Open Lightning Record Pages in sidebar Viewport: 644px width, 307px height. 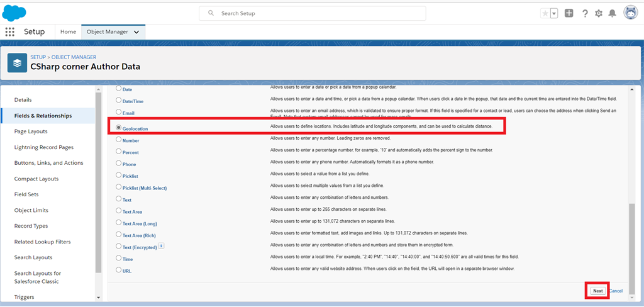44,147
